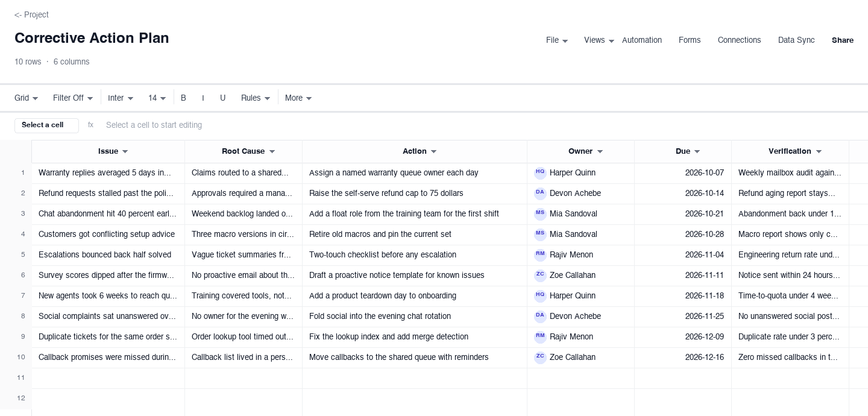Select due date 2026-11-11
The width and height of the screenshot is (868, 416).
[x=683, y=276]
